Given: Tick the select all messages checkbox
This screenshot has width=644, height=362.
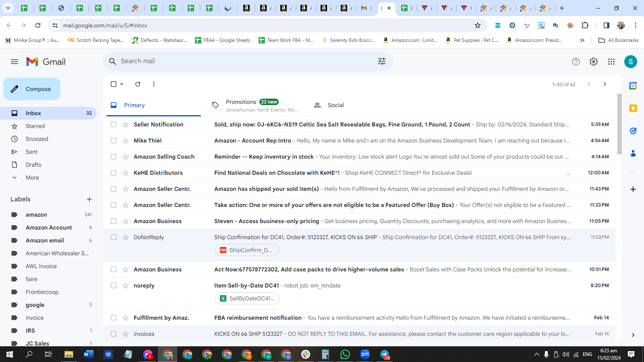Looking at the screenshot, I should point(114,84).
